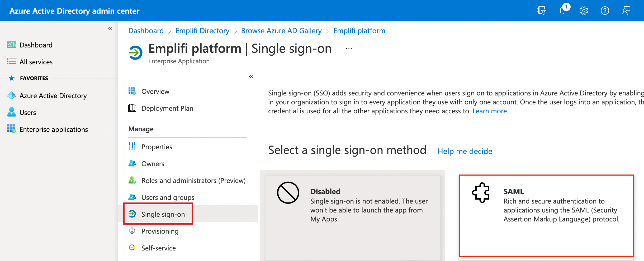Open the ellipsis more options menu
This screenshot has width=644, height=261.
[x=349, y=49]
